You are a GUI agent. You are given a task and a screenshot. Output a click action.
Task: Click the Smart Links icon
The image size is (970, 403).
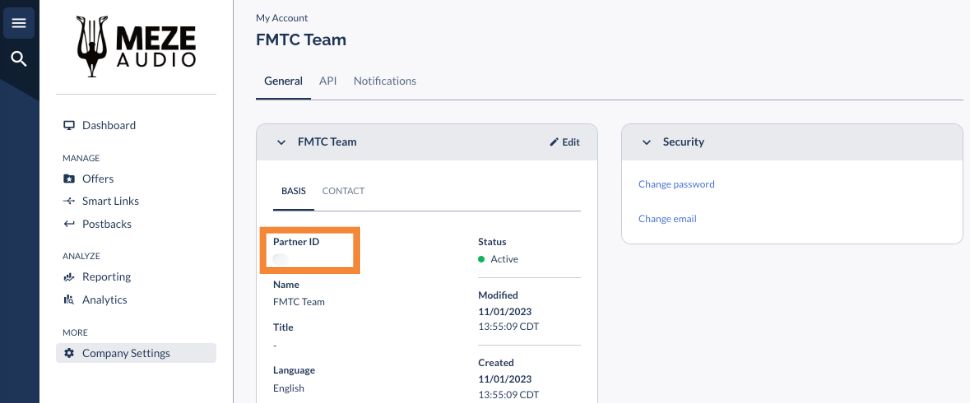click(69, 201)
